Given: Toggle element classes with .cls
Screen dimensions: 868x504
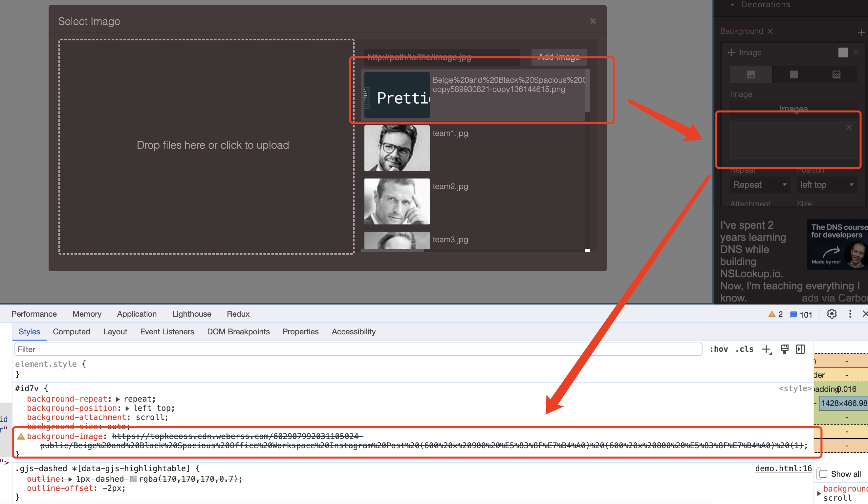Looking at the screenshot, I should click(x=744, y=349).
